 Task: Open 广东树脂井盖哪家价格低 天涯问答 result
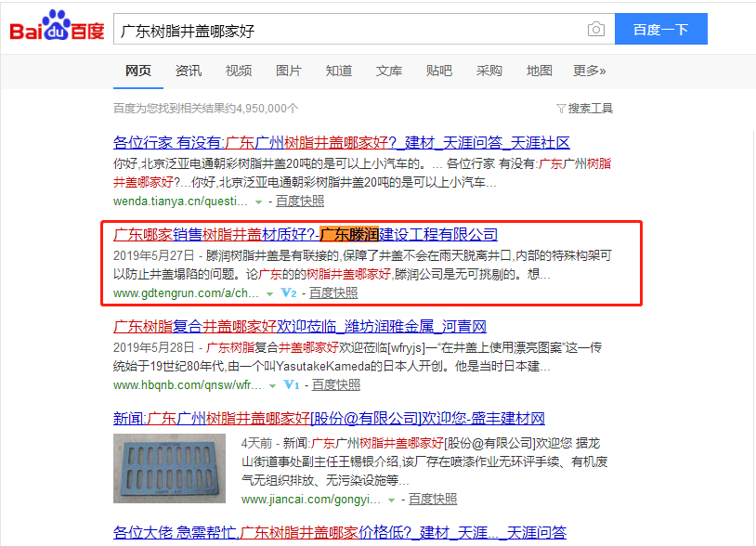(339, 532)
